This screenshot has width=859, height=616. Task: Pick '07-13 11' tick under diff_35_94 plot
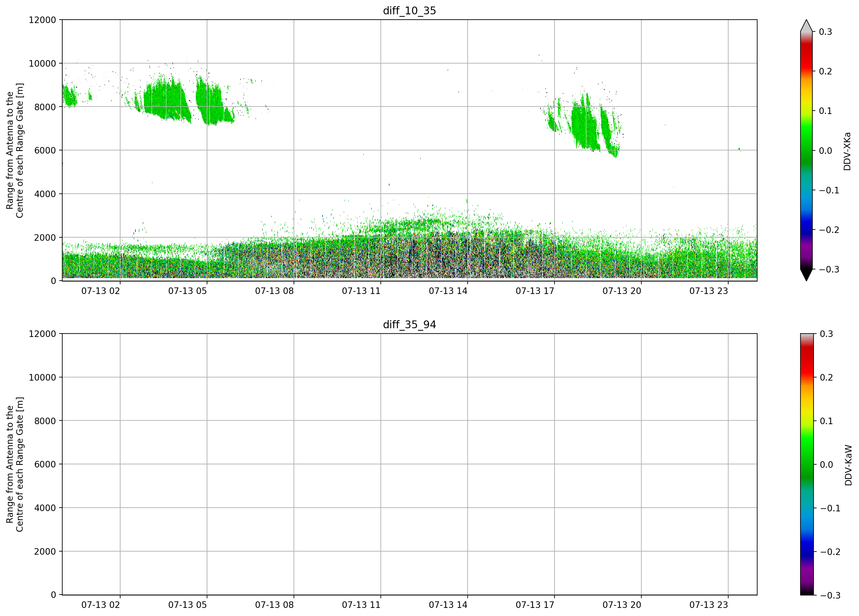pos(361,605)
